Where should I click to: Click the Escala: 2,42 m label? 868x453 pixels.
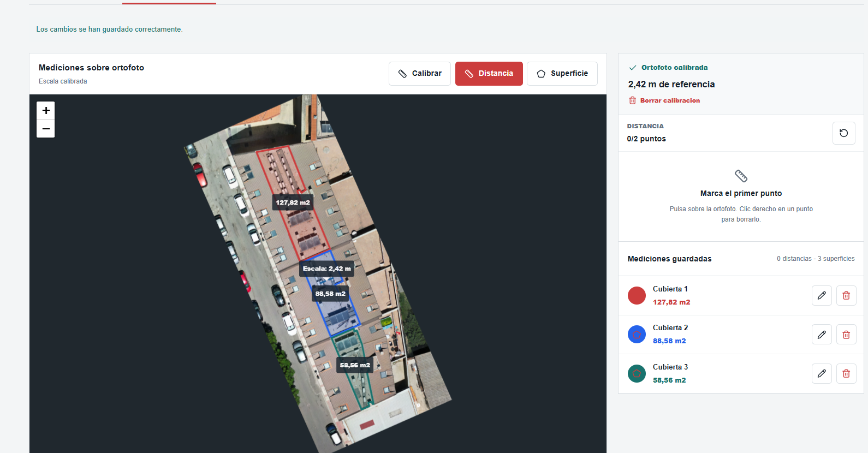pyautogui.click(x=327, y=269)
